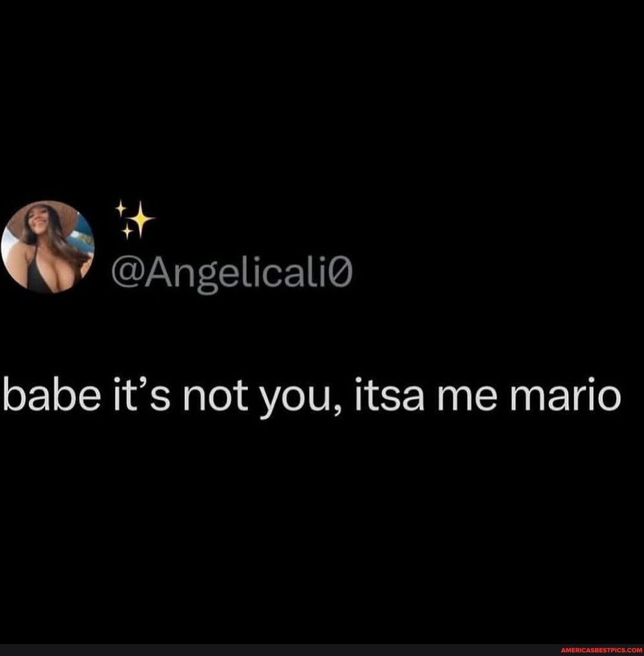
Task: Click the large sparkle emoji star
Action: (x=141, y=219)
